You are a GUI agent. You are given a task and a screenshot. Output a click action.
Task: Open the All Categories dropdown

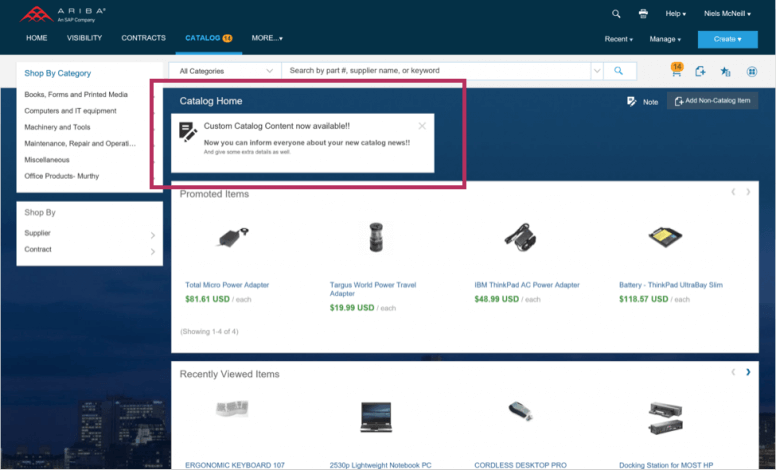(x=225, y=71)
